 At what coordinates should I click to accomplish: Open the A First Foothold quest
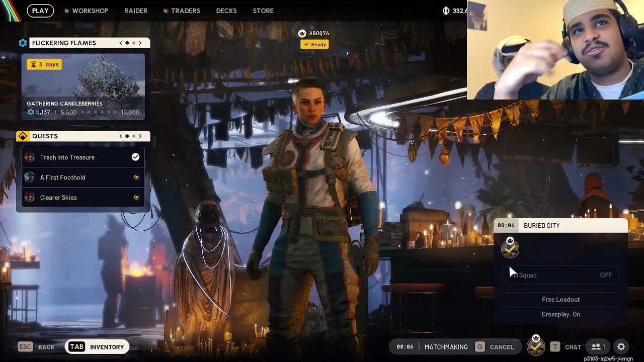pyautogui.click(x=83, y=177)
